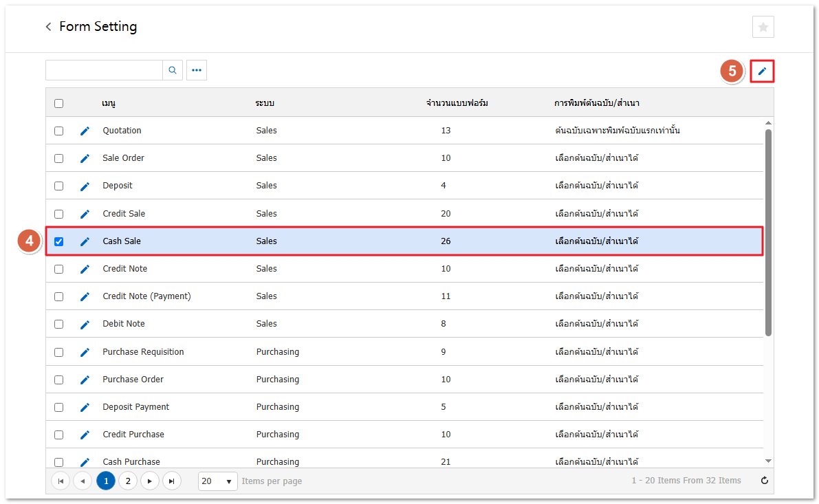
Task: Open the items per page dropdown
Action: pos(218,481)
